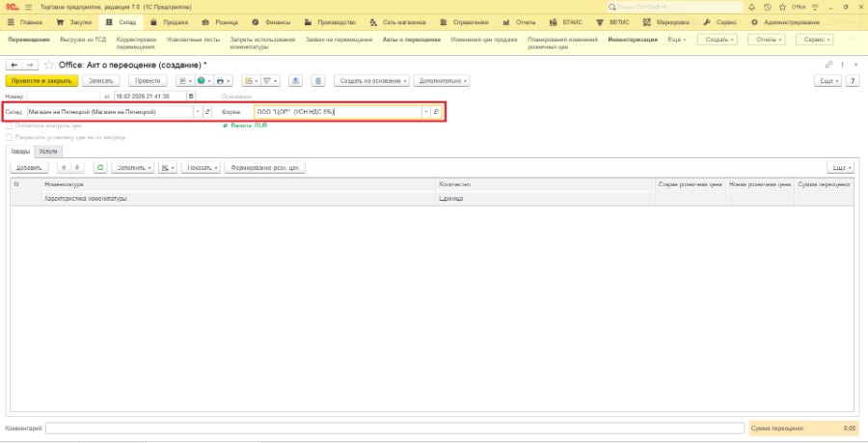Open the Выгрузки из ТСД link
This screenshot has height=443, width=868.
click(x=83, y=40)
